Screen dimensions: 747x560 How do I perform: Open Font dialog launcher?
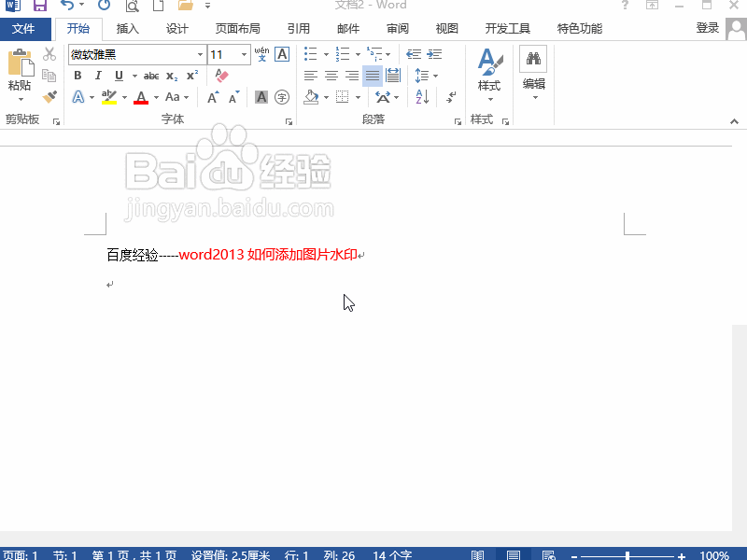[289, 122]
